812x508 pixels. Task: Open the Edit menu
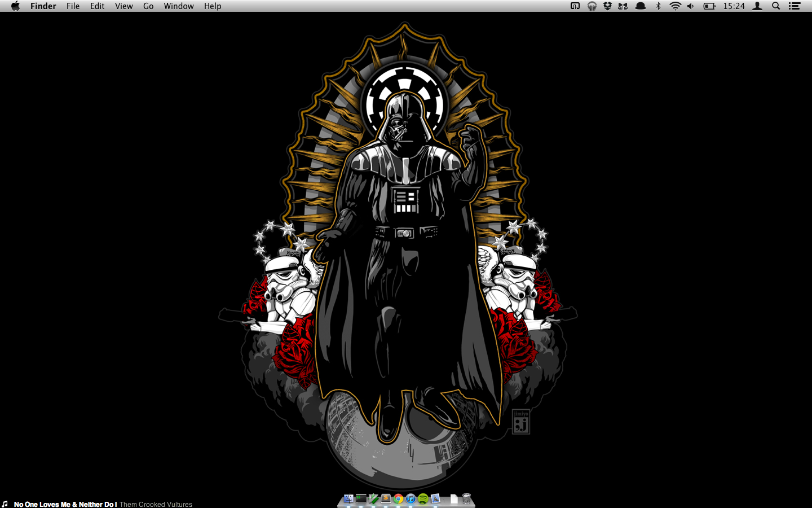[x=97, y=6]
